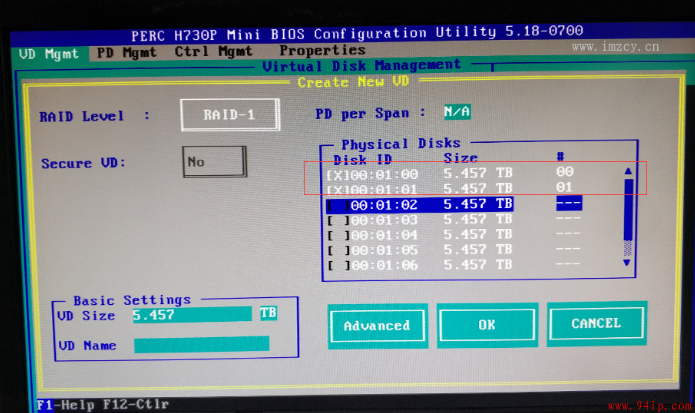Click the CANCEL button

[x=596, y=323]
